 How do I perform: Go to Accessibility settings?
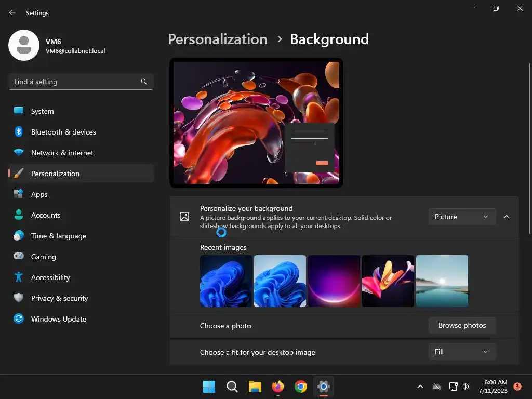[x=81, y=277]
